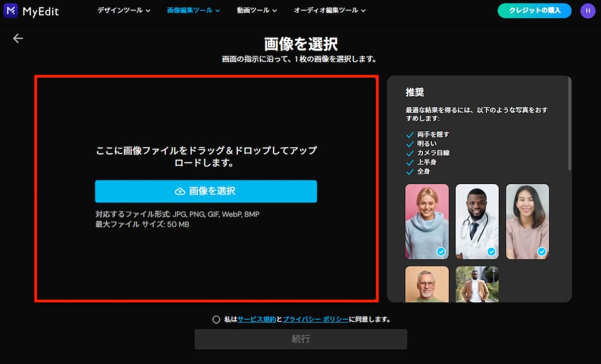Click the クレジットの購入 button
The width and height of the screenshot is (601, 364).
[534, 10]
